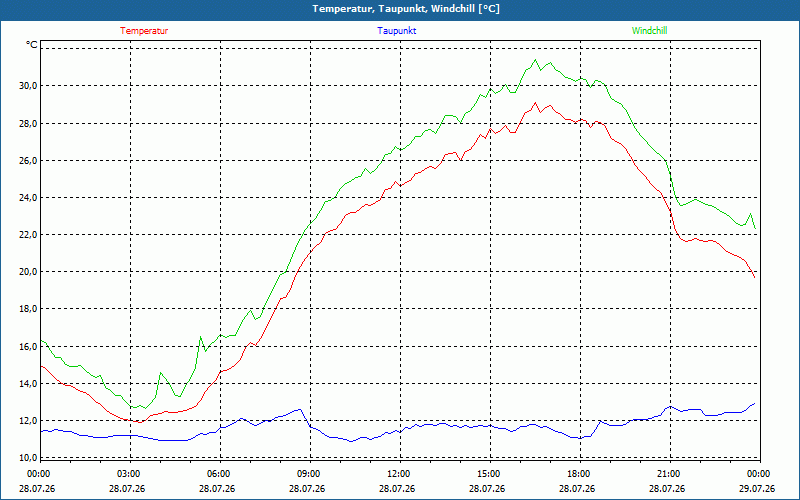Click the '18:00' time axis label

(579, 473)
